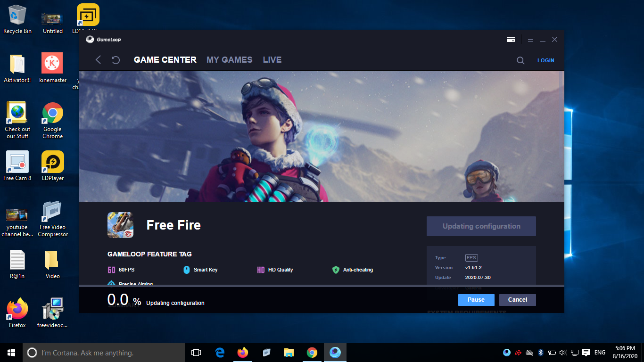Switch to MY GAMES tab
This screenshot has height=362, width=644.
229,60
